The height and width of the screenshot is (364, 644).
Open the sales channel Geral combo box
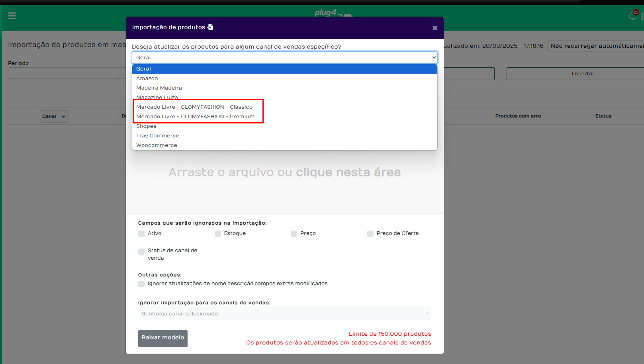(x=285, y=57)
